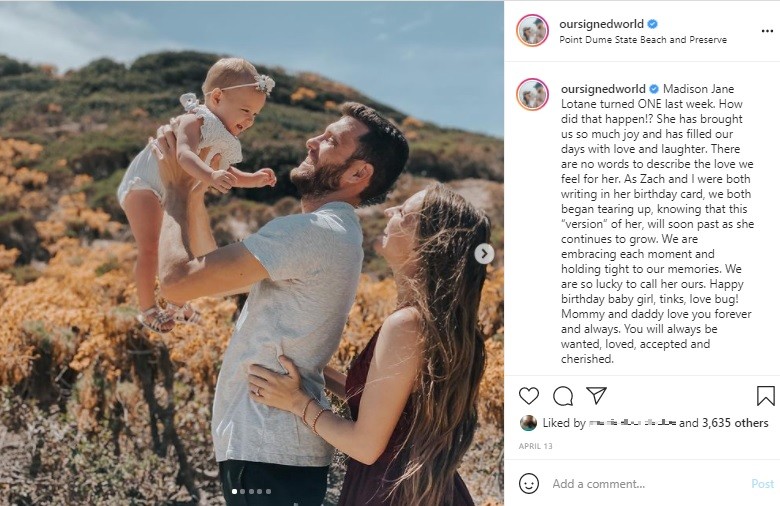Viewport: 780px width, 506px height.
Task: View the 3,635 others who liked
Action: pyautogui.click(x=735, y=423)
